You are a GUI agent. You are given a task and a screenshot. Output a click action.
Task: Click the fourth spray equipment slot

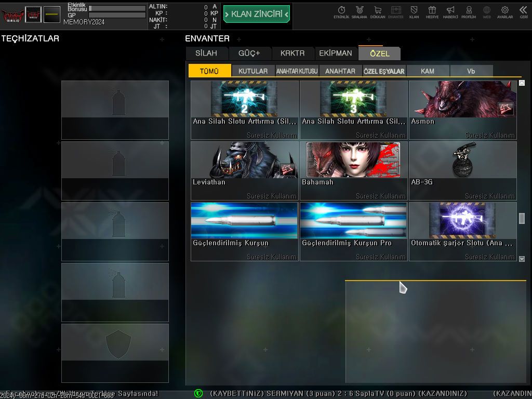coord(115,292)
